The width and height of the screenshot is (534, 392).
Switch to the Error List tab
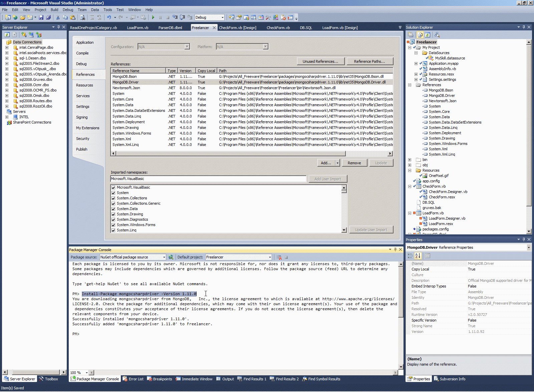133,379
